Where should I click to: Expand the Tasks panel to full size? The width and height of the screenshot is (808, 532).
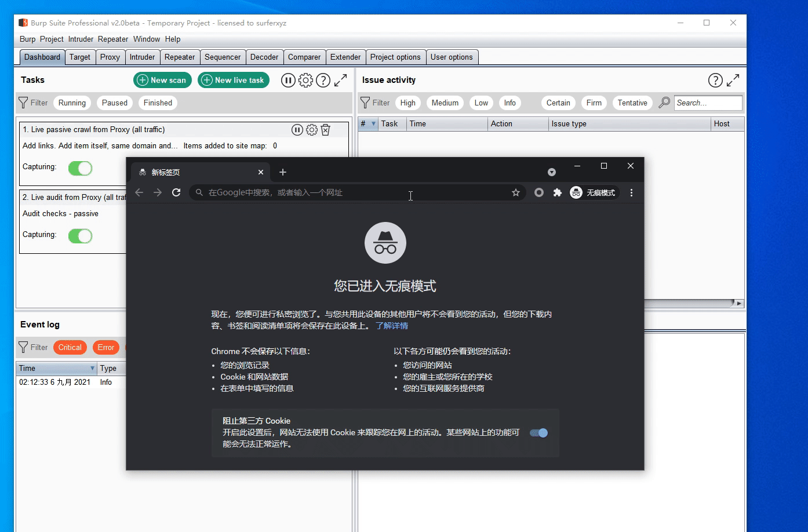(341, 80)
